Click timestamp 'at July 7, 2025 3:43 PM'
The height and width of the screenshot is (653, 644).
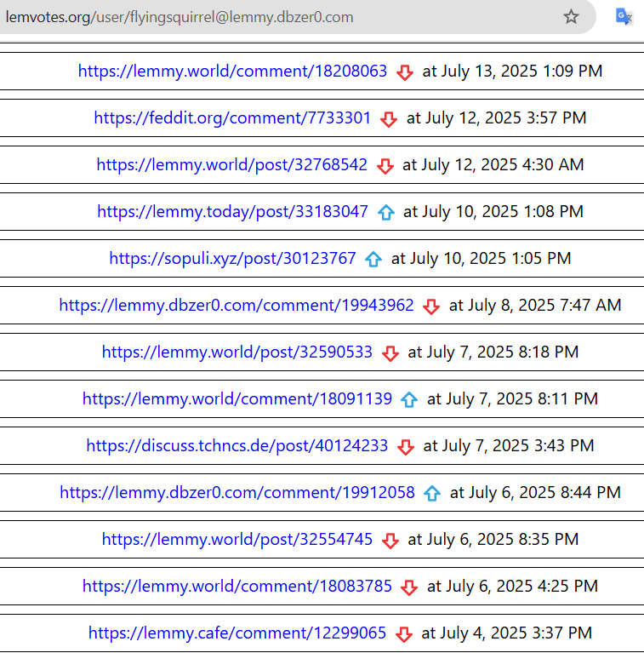coord(509,445)
